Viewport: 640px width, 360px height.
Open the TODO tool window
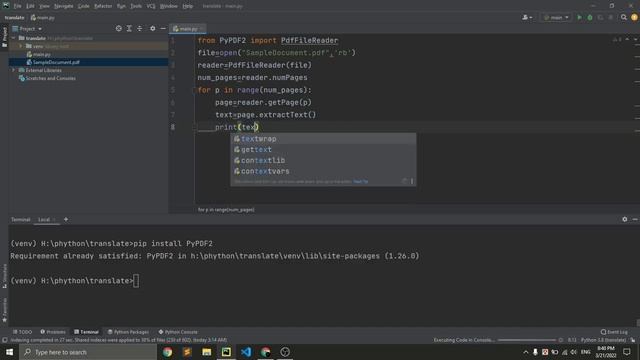(x=23, y=332)
